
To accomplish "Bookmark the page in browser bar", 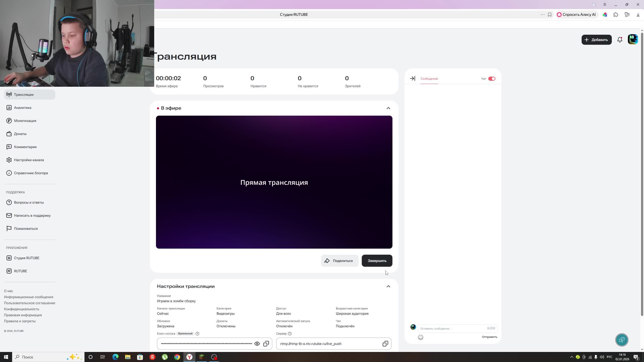I will pyautogui.click(x=550, y=15).
